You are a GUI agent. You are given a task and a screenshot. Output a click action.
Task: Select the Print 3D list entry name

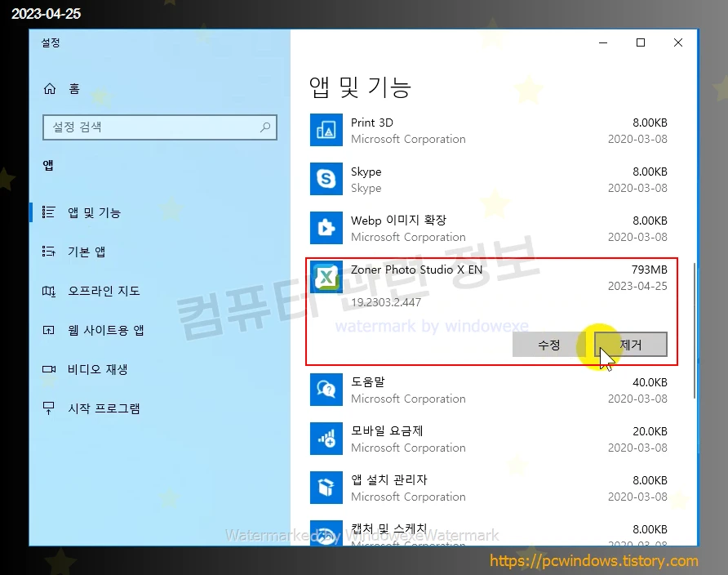coord(372,123)
